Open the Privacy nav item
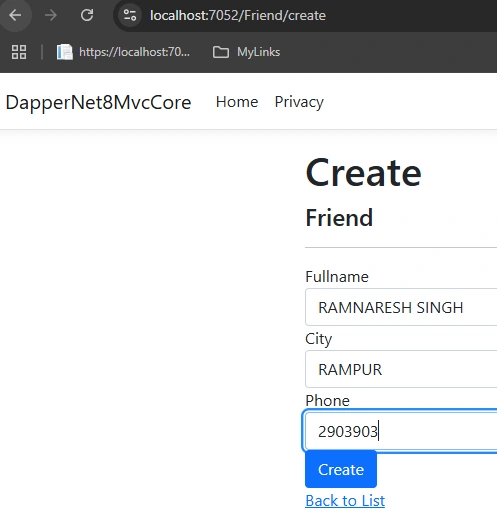Viewport: 497px width, 527px height. click(299, 102)
